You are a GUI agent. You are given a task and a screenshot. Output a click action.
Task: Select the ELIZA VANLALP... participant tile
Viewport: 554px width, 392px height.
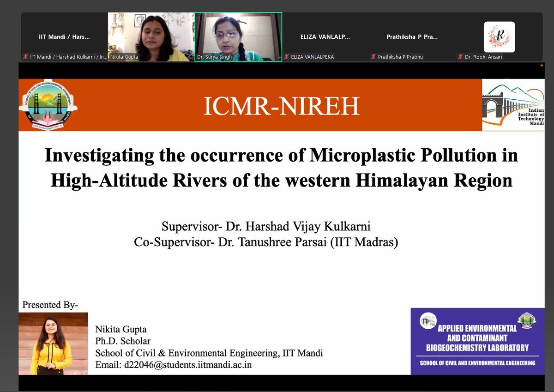tap(325, 37)
